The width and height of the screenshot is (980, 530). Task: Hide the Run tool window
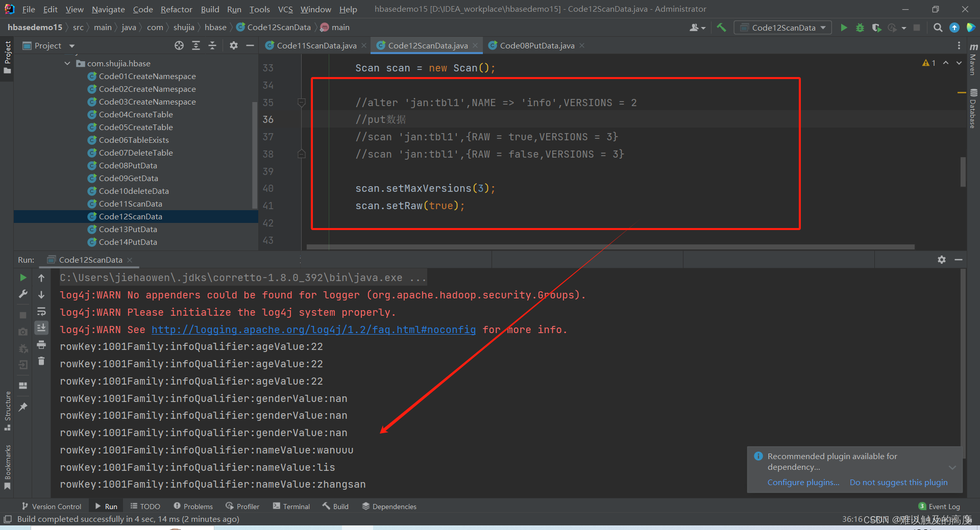coord(959,260)
